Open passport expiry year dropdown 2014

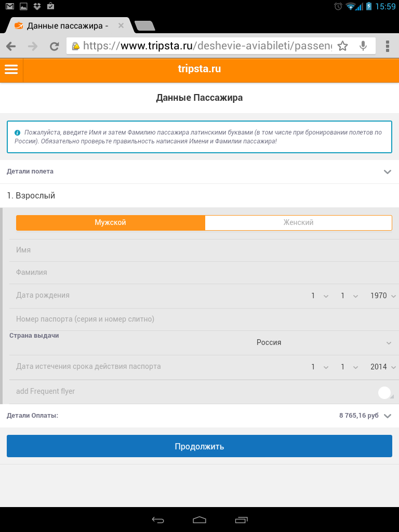point(383,367)
